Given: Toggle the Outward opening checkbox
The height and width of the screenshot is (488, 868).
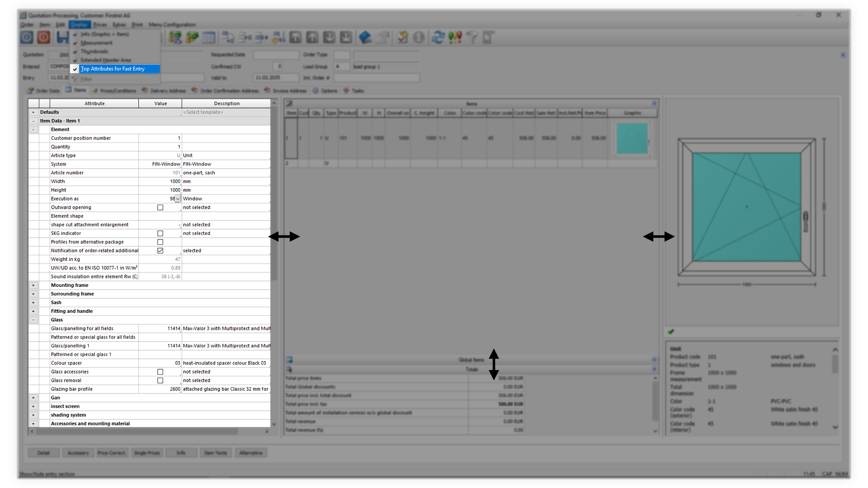Looking at the screenshot, I should (160, 207).
